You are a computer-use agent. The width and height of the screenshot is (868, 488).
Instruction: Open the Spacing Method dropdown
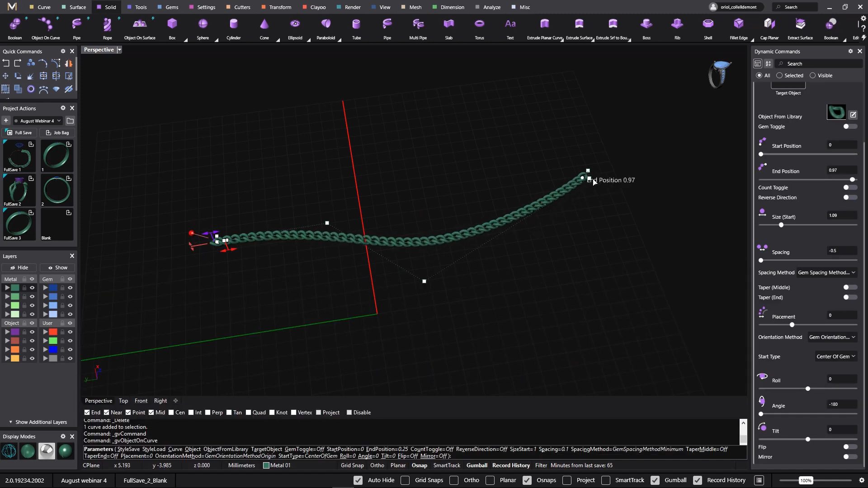pos(826,272)
